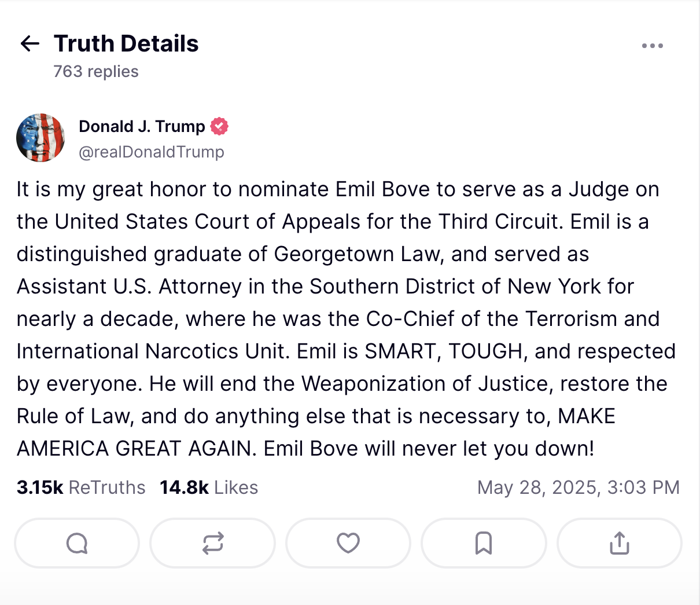
Task: Visit the @realDonaldTrump handle link
Action: [x=152, y=152]
